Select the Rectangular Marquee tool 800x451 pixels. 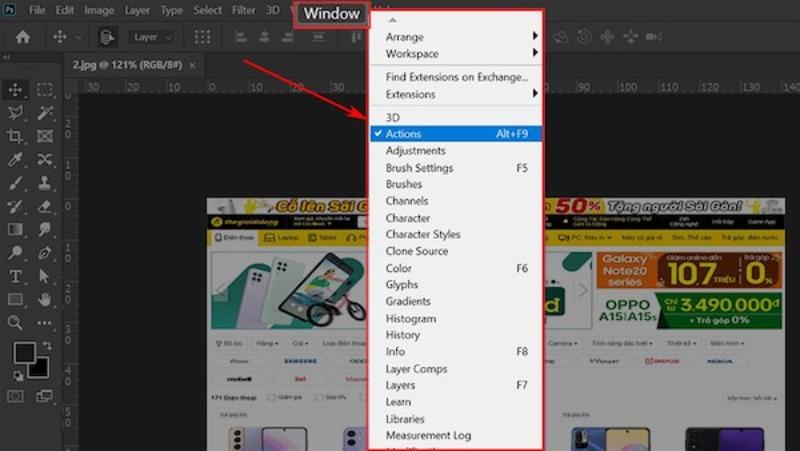click(45, 90)
